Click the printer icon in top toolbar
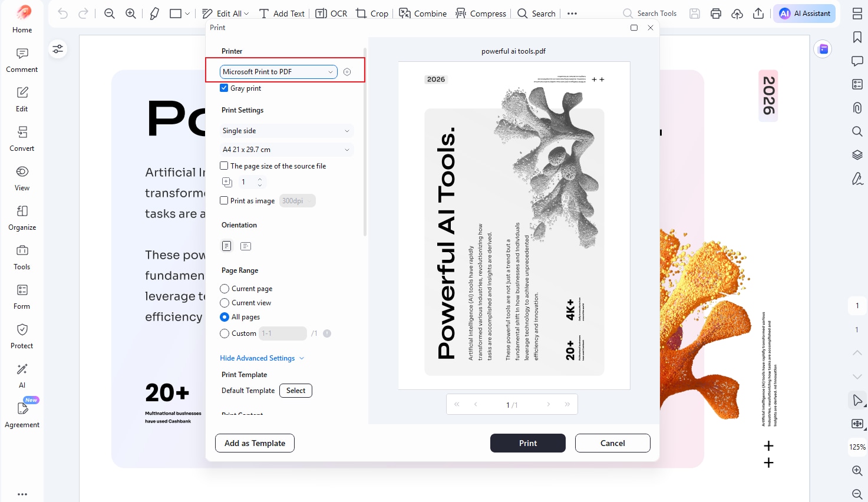The height and width of the screenshot is (502, 868). pyautogui.click(x=716, y=13)
